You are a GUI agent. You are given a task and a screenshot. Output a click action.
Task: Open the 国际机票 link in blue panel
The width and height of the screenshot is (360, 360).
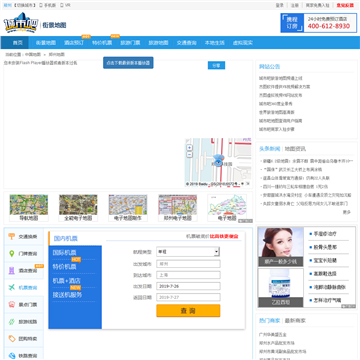tap(64, 253)
